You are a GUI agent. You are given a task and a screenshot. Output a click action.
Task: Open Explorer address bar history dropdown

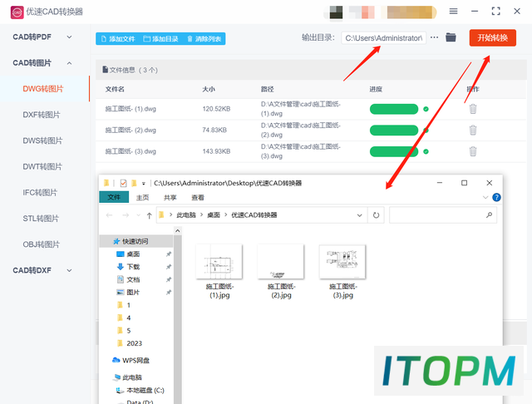click(x=359, y=215)
